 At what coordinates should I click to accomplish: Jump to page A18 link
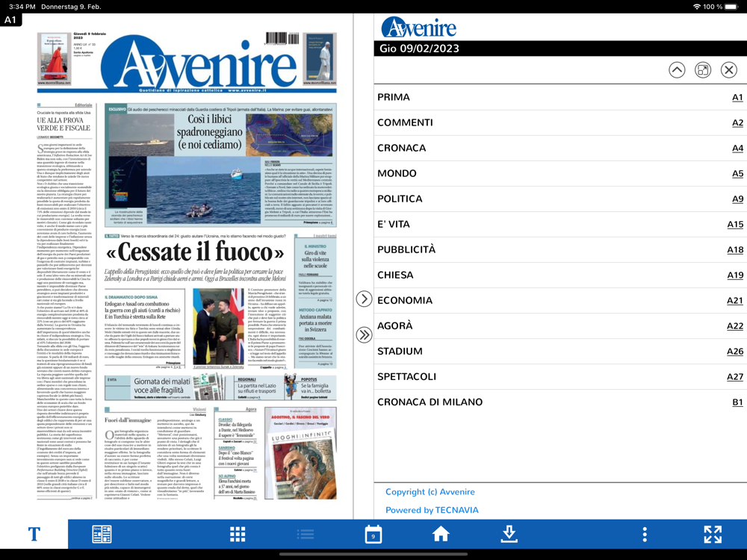pyautogui.click(x=735, y=249)
